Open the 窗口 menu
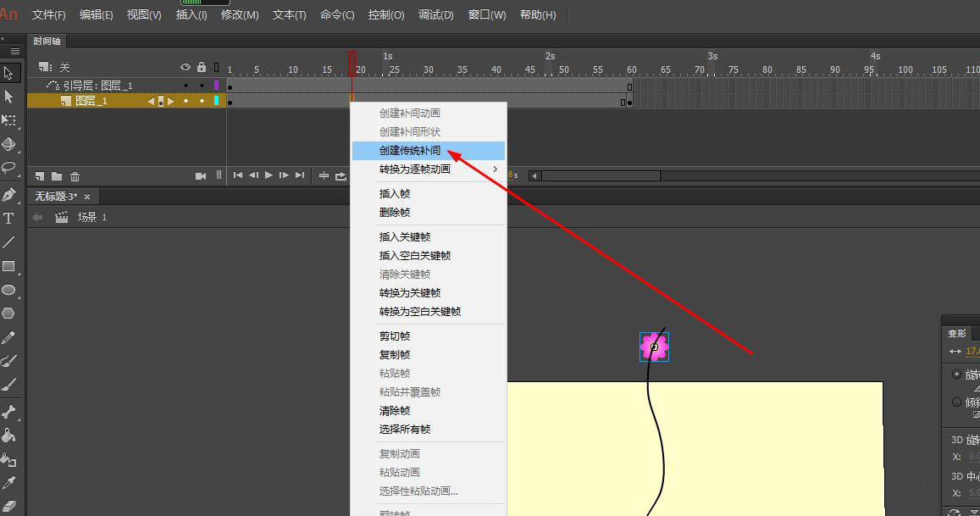Screen dimensions: 980x516 pos(486,14)
